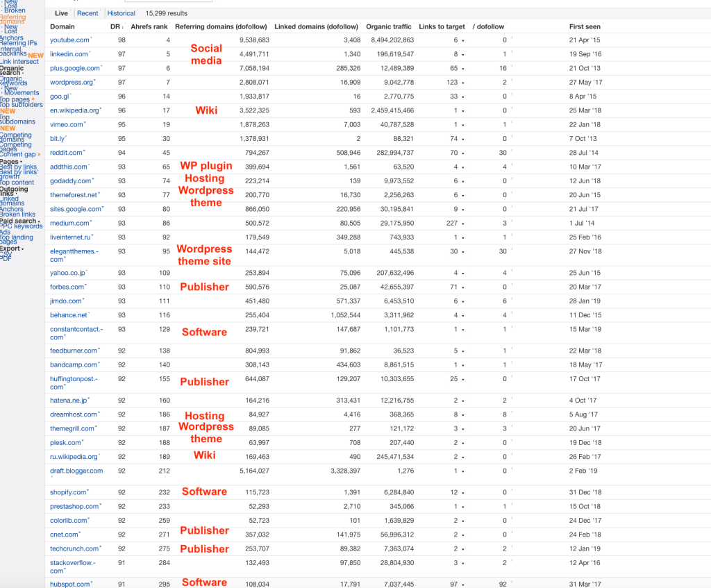711x588 pixels.
Task: Open Content gap in sidebar
Action: click(18, 154)
